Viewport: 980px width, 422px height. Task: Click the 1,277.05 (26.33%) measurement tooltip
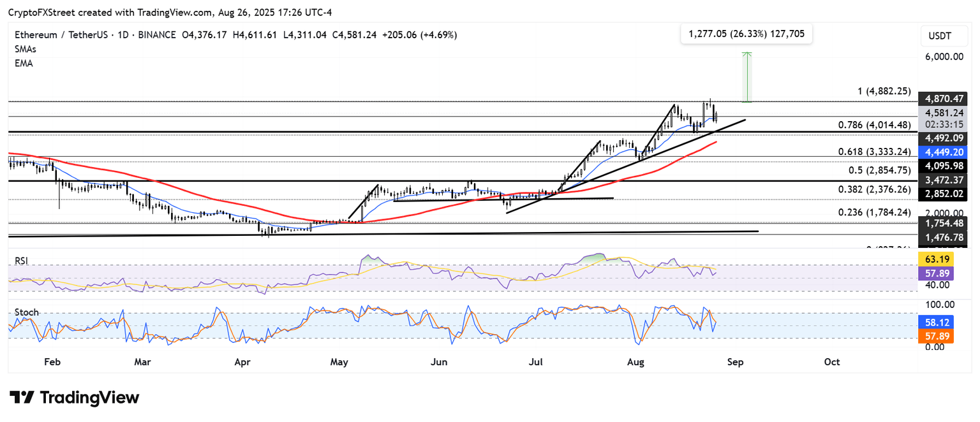coord(746,34)
